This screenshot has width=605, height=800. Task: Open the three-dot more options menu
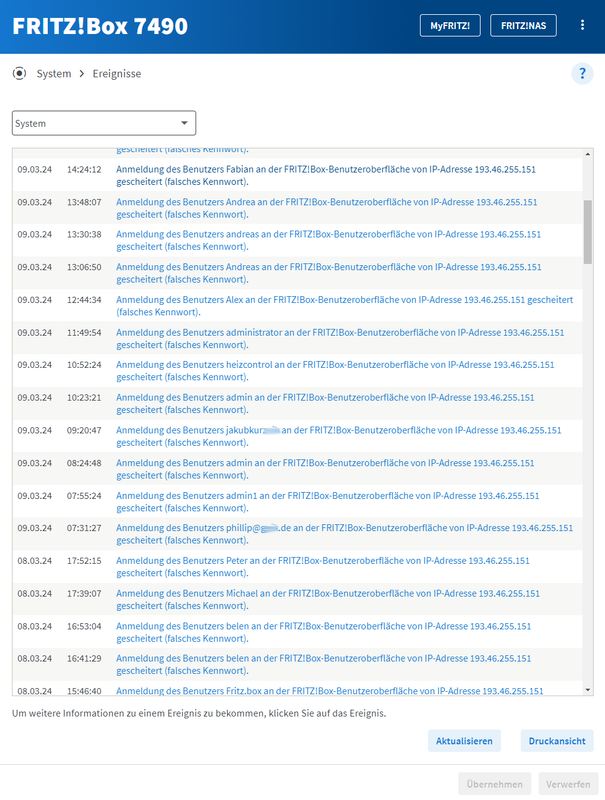(582, 25)
